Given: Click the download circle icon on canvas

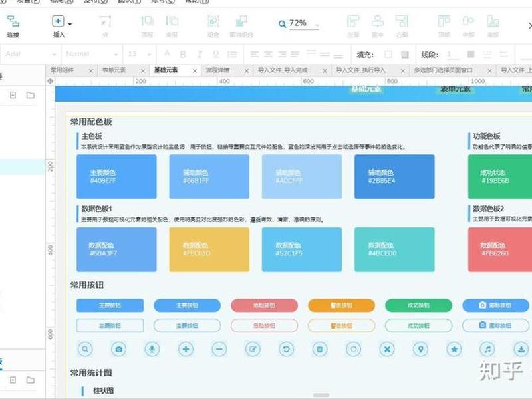Looking at the screenshot, I should tap(521, 348).
